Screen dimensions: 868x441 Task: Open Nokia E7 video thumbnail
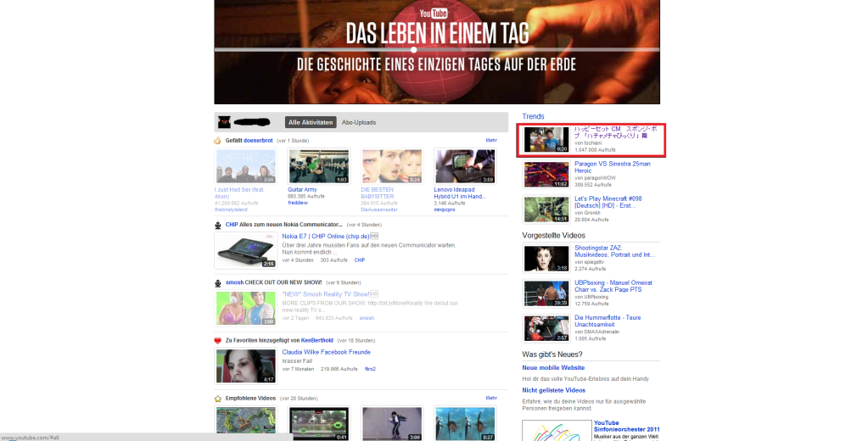(x=246, y=251)
